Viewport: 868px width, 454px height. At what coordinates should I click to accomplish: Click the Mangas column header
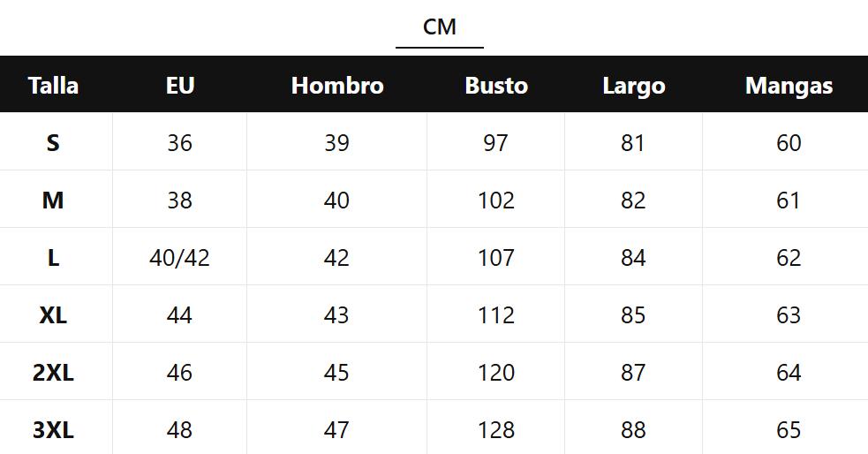point(789,86)
